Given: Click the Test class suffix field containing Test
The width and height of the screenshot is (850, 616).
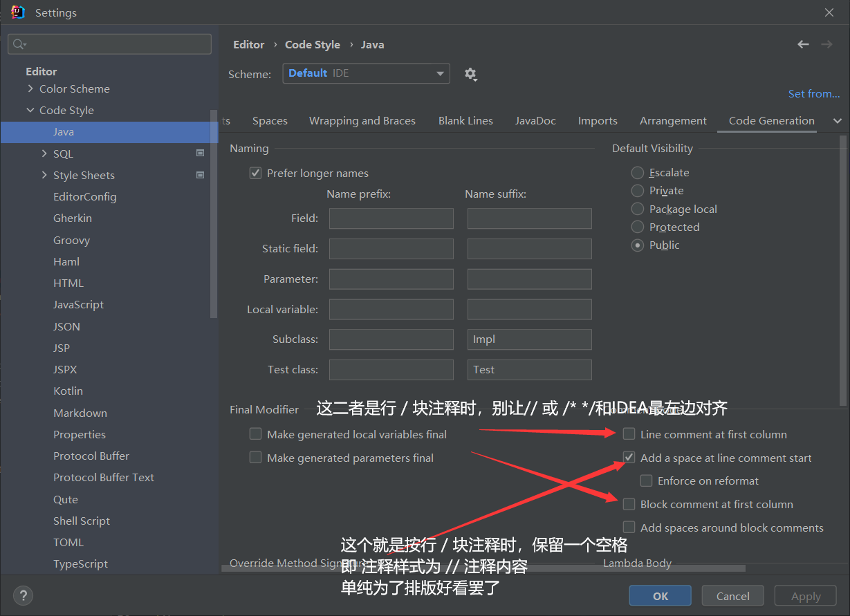Looking at the screenshot, I should coord(530,370).
